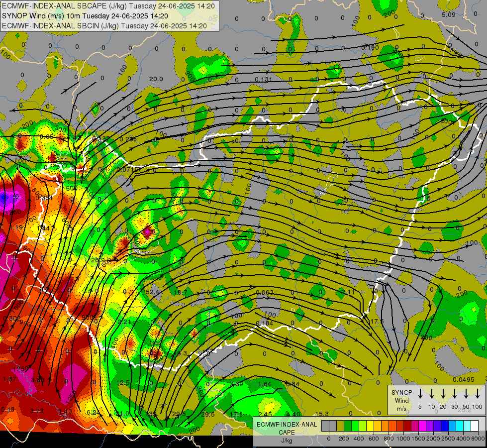Click the map value 0.131

[x=263, y=80]
